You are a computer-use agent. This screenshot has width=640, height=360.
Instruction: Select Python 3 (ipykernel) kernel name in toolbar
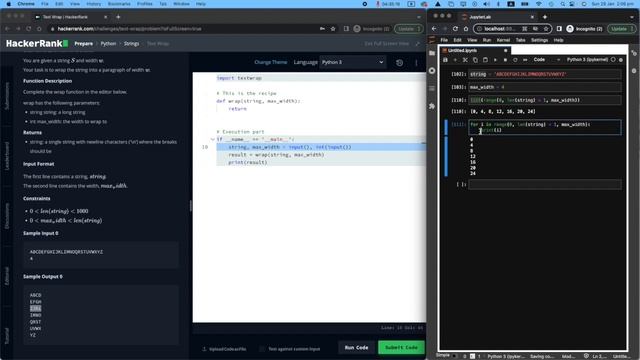pyautogui.click(x=587, y=60)
